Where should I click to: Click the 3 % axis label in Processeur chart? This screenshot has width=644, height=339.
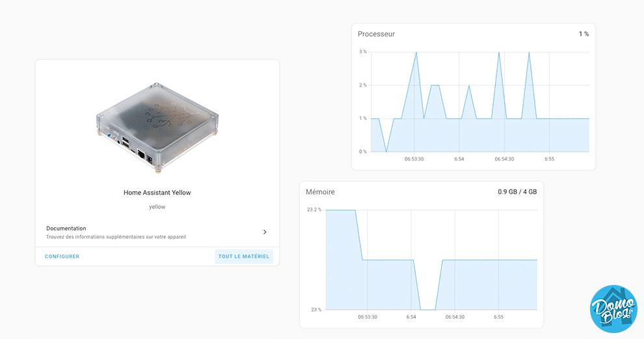363,52
